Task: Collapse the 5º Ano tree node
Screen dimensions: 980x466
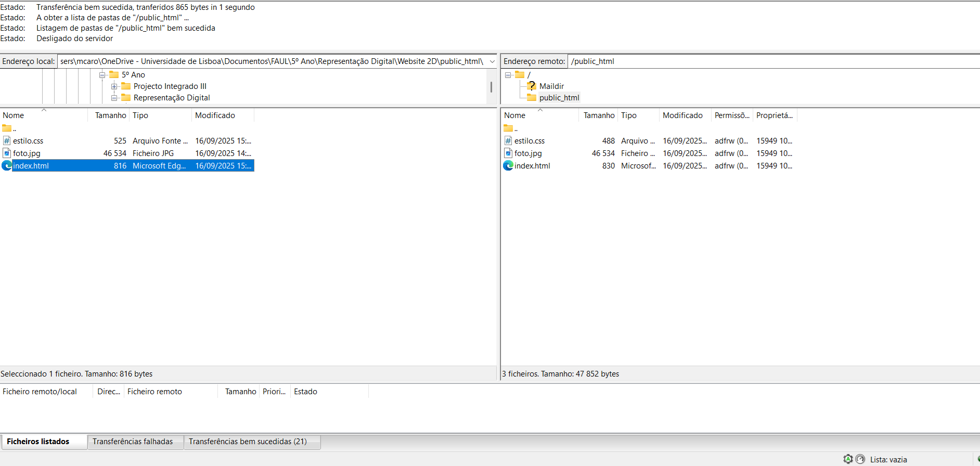Action: pos(102,75)
